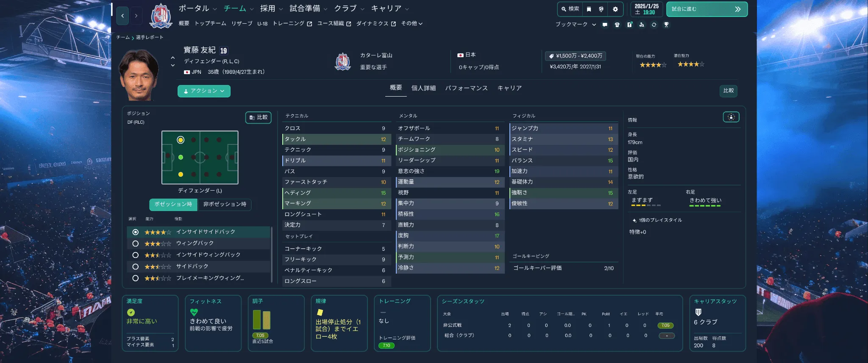The image size is (868, 363).
Task: Open the 採用 menu dropdown
Action: tap(271, 8)
